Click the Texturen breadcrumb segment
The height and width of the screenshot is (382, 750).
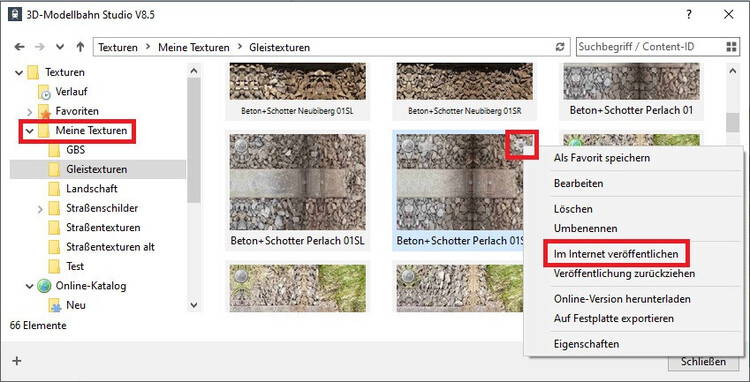click(118, 47)
